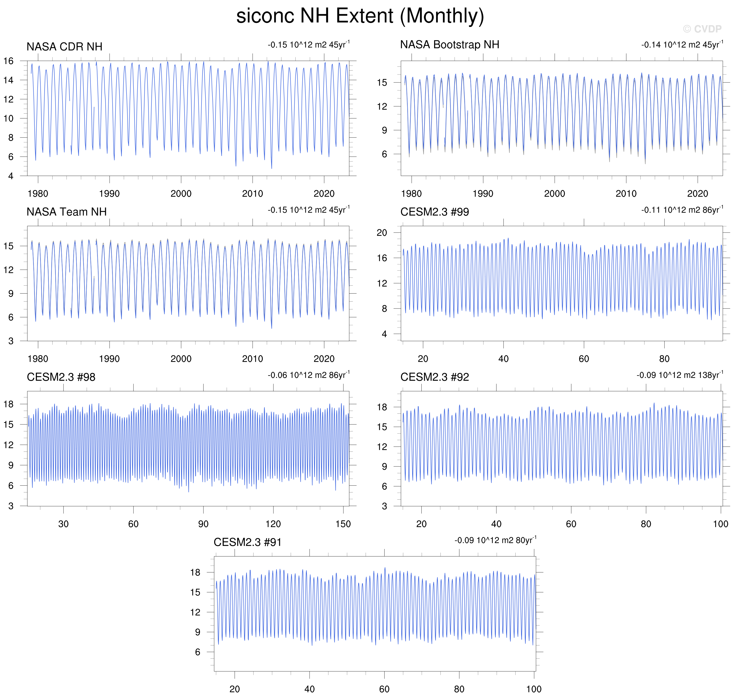734x700 pixels.
Task: Click the CESM2.3 #98 panel title
Action: (61, 377)
